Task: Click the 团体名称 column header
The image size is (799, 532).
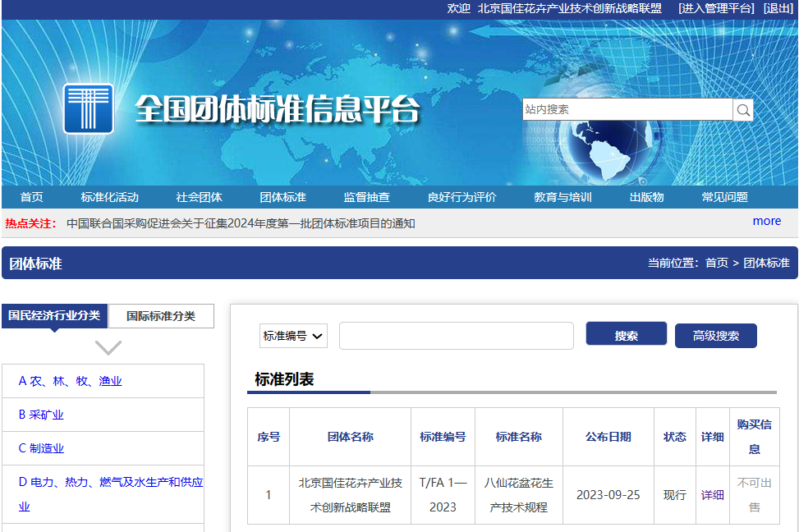Action: click(350, 437)
